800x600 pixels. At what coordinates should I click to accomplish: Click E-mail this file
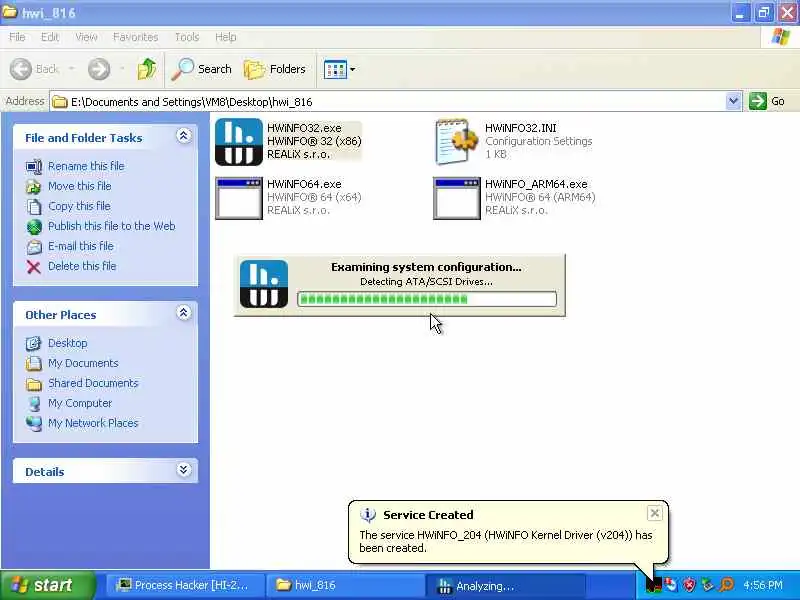[81, 246]
